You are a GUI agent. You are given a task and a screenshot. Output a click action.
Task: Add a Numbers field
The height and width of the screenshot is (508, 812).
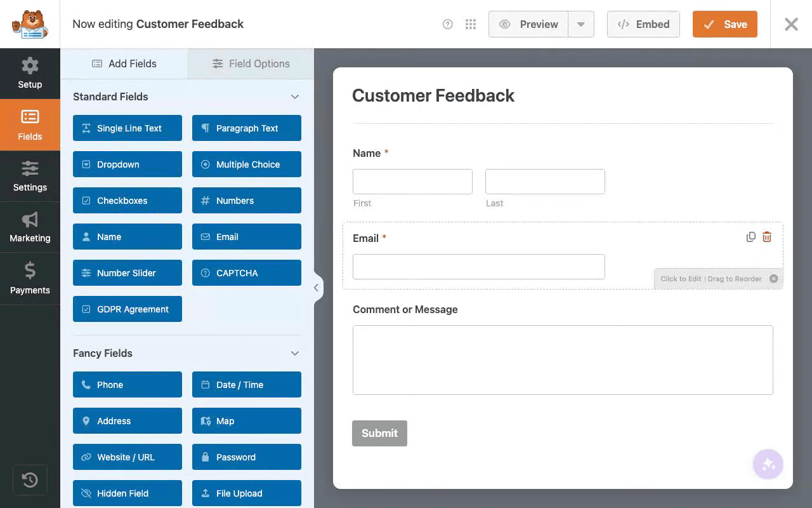(x=247, y=201)
